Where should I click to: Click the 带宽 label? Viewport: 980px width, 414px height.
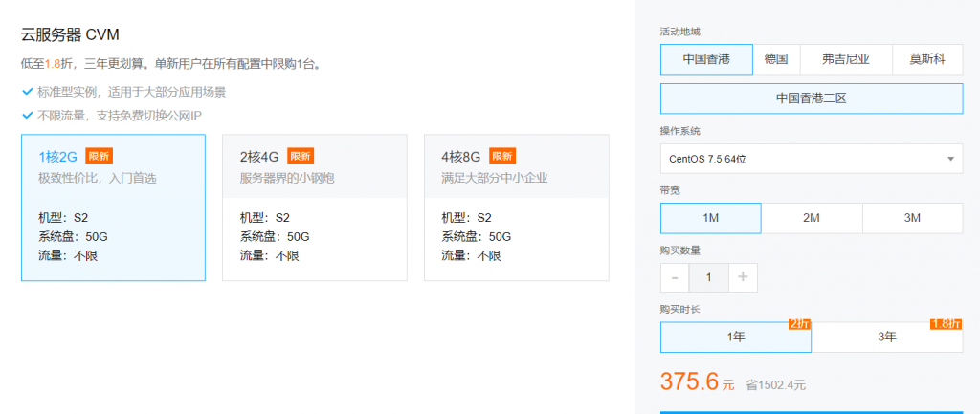pyautogui.click(x=671, y=190)
